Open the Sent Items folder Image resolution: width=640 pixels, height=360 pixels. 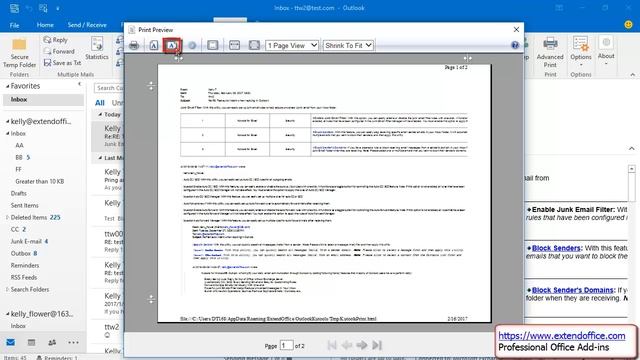click(24, 205)
